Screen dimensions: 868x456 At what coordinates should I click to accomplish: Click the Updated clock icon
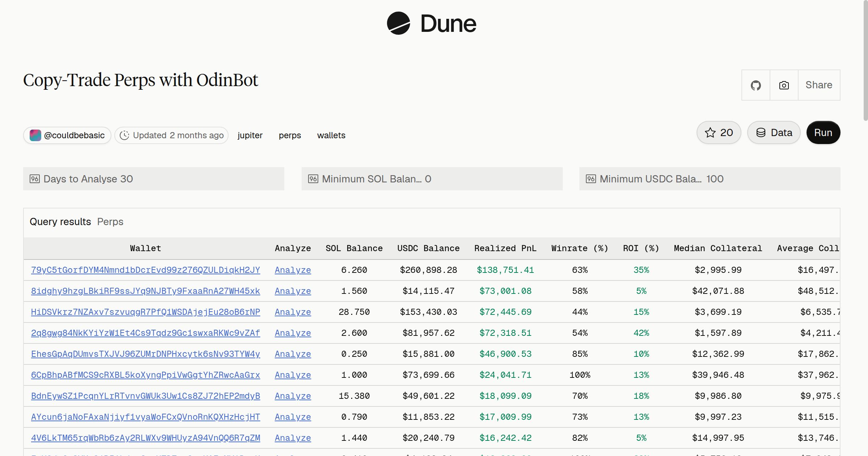coord(124,135)
